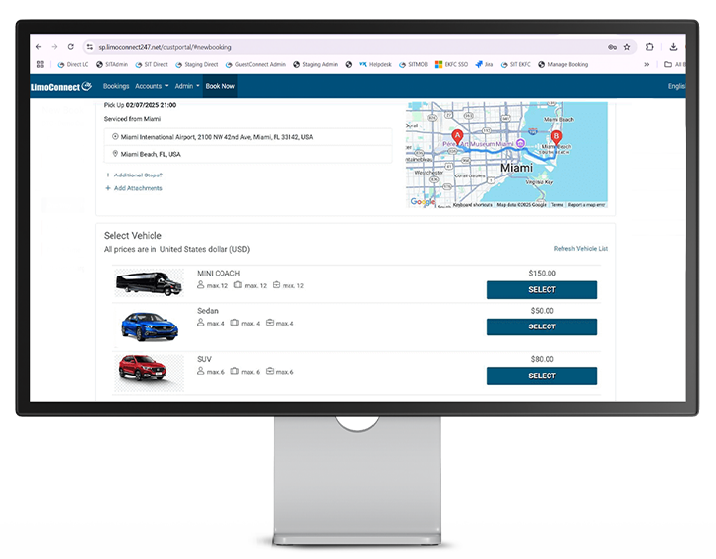Open the apps grid in bookmarks bar
The image size is (716, 559).
pos(40,64)
